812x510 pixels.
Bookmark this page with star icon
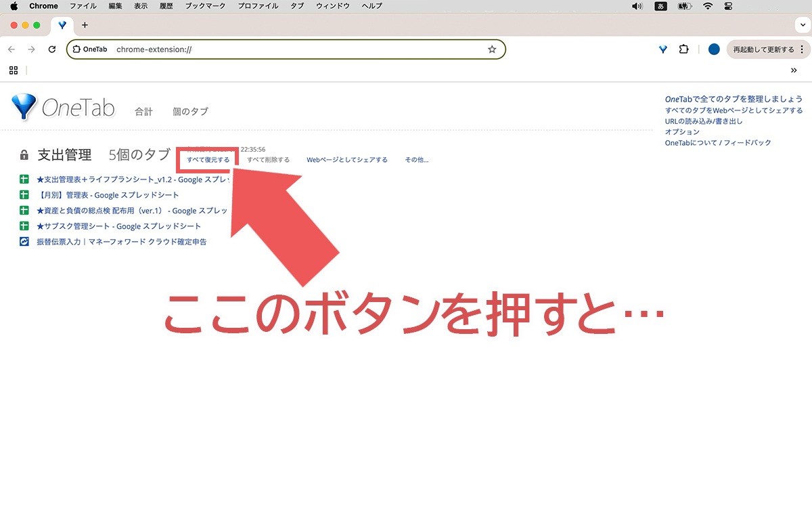(x=492, y=49)
